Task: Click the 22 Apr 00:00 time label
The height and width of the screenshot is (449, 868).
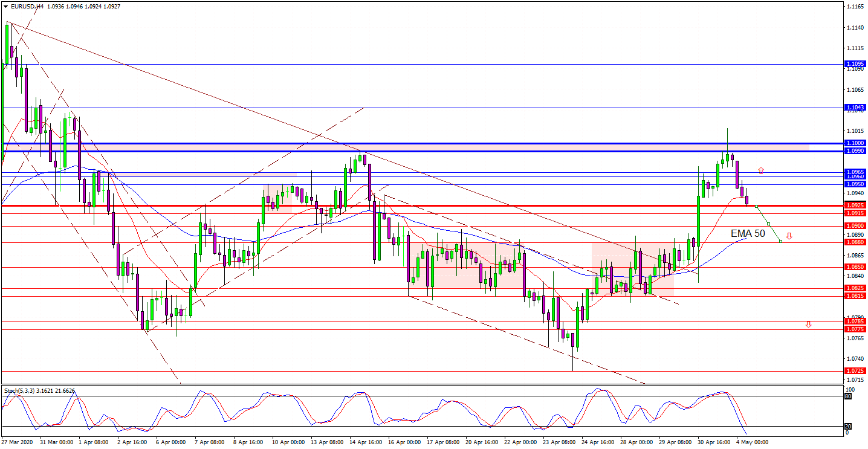Action: (520, 442)
